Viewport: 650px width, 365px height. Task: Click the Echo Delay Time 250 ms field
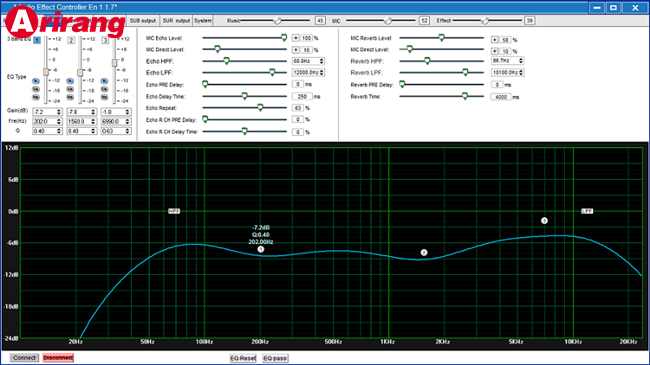click(x=302, y=97)
